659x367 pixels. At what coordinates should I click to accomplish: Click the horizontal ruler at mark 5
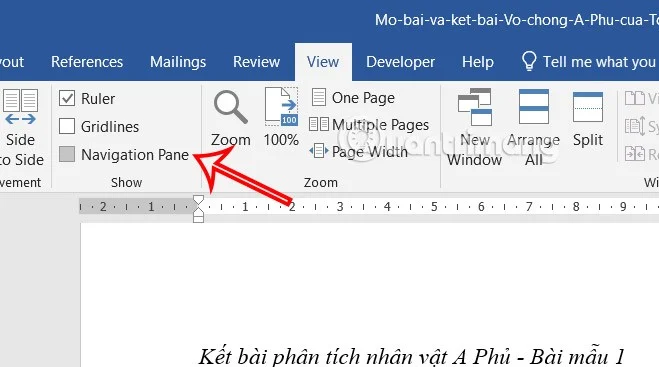click(434, 206)
